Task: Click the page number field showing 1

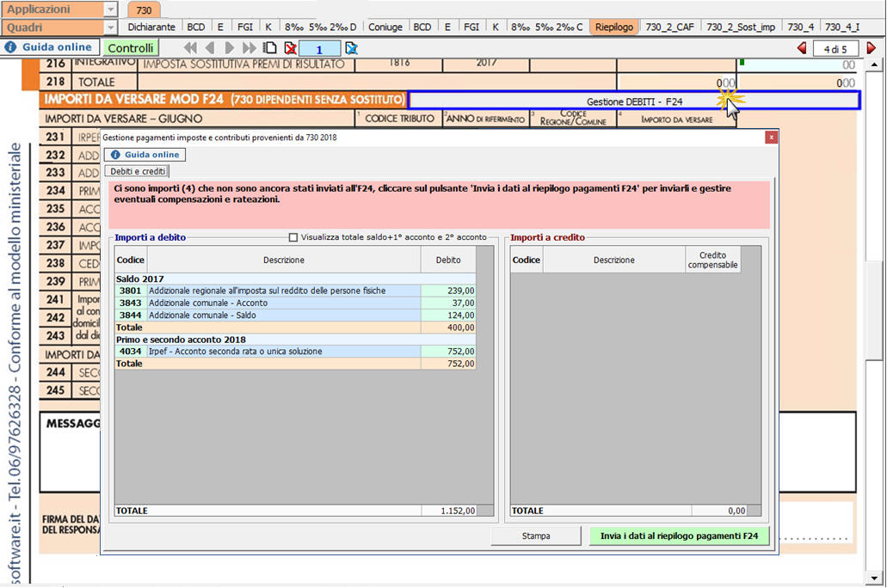Action: click(x=320, y=49)
